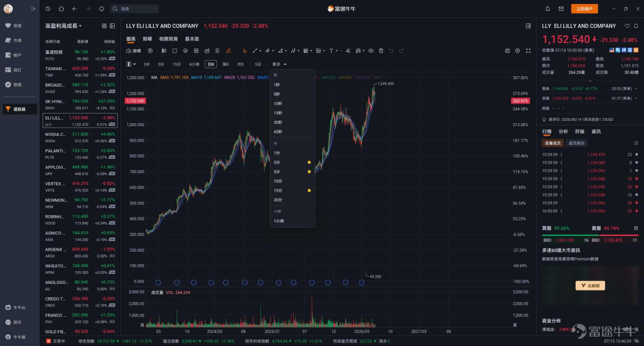The image size is (644, 346).
Task: Open the mail messages icon
Action: click(x=561, y=8)
